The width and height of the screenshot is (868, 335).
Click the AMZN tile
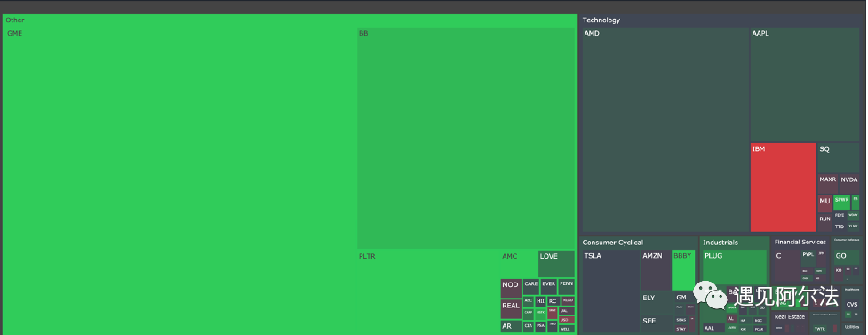point(656,270)
